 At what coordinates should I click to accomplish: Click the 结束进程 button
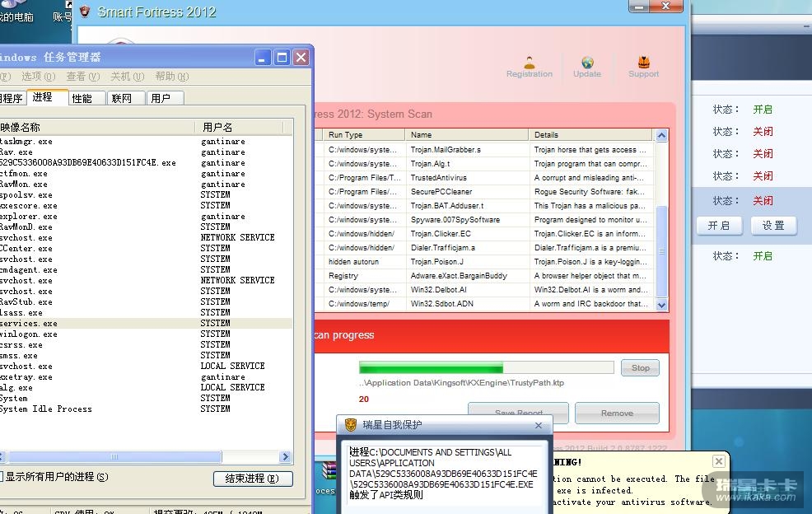click(253, 479)
